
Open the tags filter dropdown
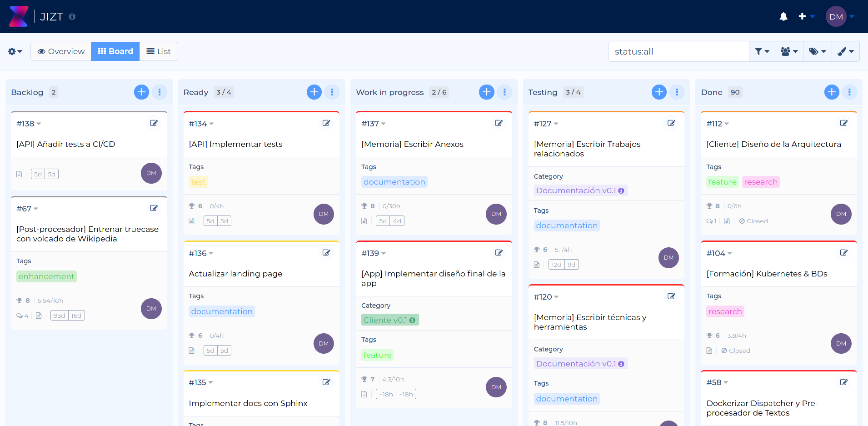coord(818,51)
